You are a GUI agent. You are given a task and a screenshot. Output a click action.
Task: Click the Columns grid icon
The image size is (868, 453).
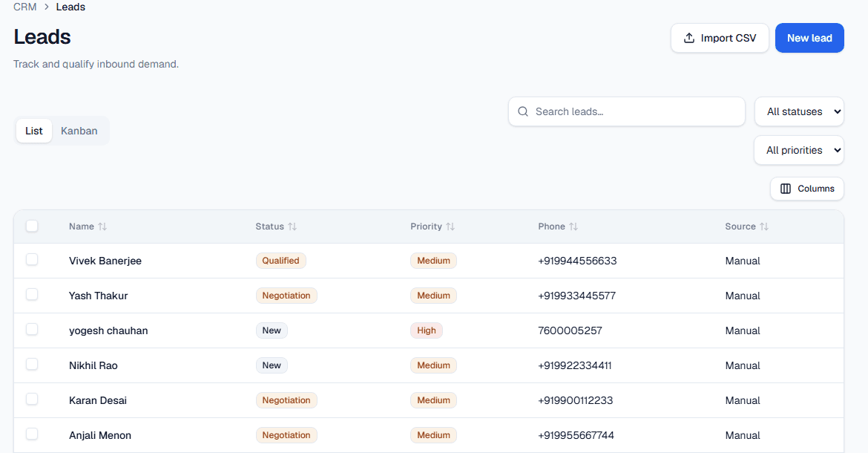coord(786,189)
